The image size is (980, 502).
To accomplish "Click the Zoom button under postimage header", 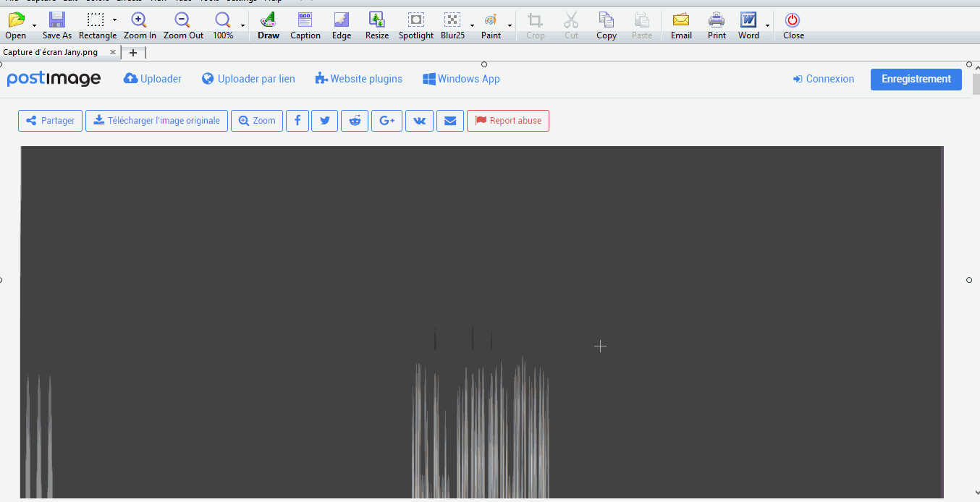I will pos(257,121).
